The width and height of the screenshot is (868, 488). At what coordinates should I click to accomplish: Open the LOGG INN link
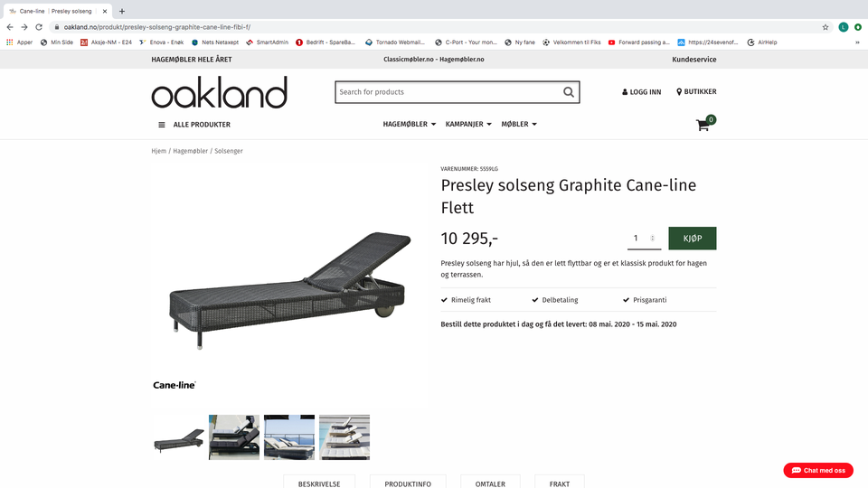point(642,92)
